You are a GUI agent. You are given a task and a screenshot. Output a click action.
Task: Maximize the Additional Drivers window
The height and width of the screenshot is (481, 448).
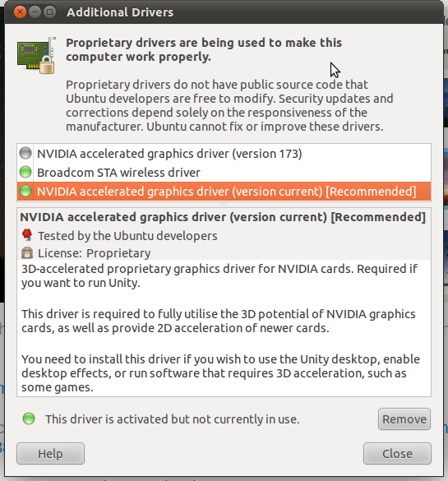49,12
